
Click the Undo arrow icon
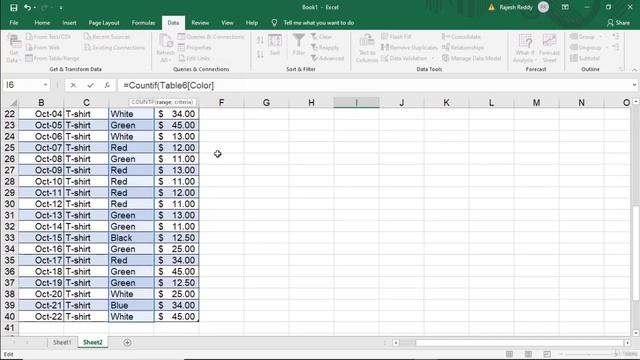pos(27,7)
